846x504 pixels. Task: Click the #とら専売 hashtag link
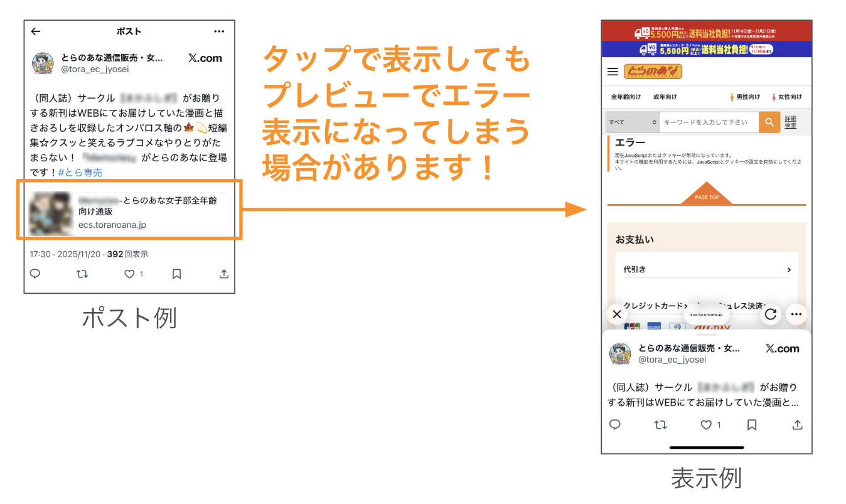tap(80, 173)
